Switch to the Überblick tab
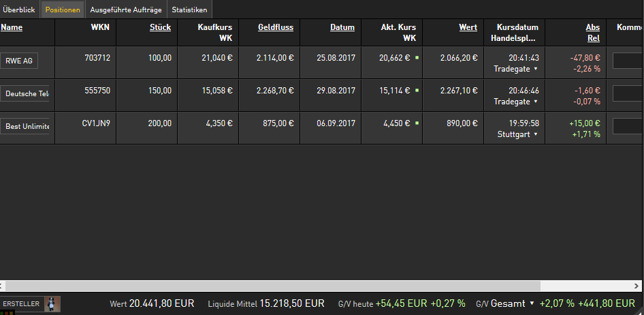The width and height of the screenshot is (644, 315). pos(19,10)
